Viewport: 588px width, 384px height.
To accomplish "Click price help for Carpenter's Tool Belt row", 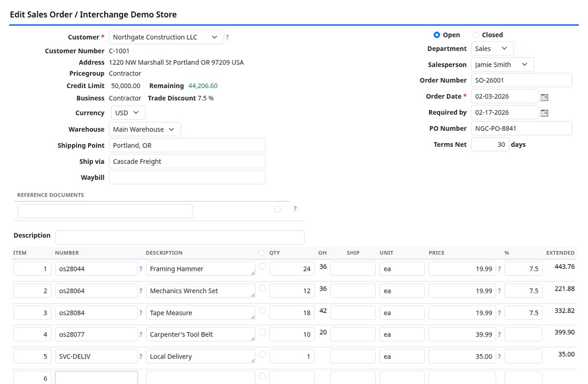I will [499, 334].
